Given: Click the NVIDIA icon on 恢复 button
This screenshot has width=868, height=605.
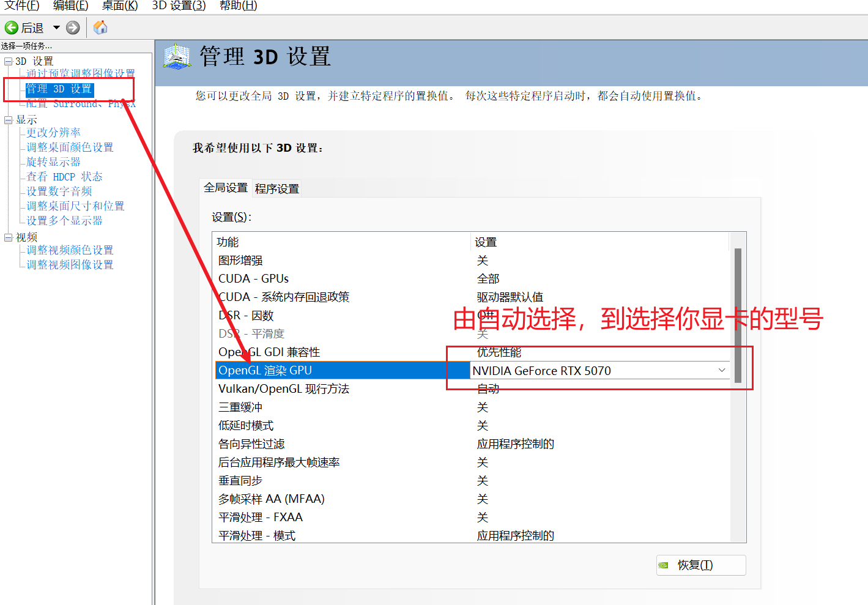Looking at the screenshot, I should pos(664,565).
